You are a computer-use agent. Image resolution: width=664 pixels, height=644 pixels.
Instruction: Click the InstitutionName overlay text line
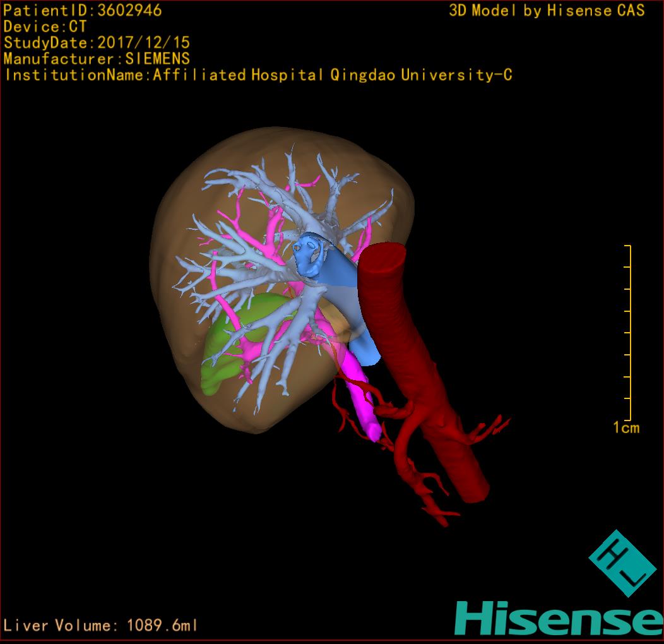[x=258, y=75]
